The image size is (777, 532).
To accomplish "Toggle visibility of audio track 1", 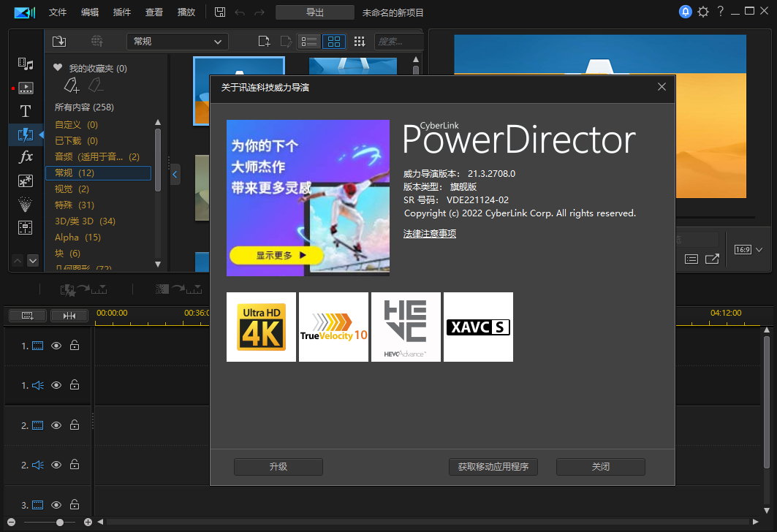I will [56, 385].
